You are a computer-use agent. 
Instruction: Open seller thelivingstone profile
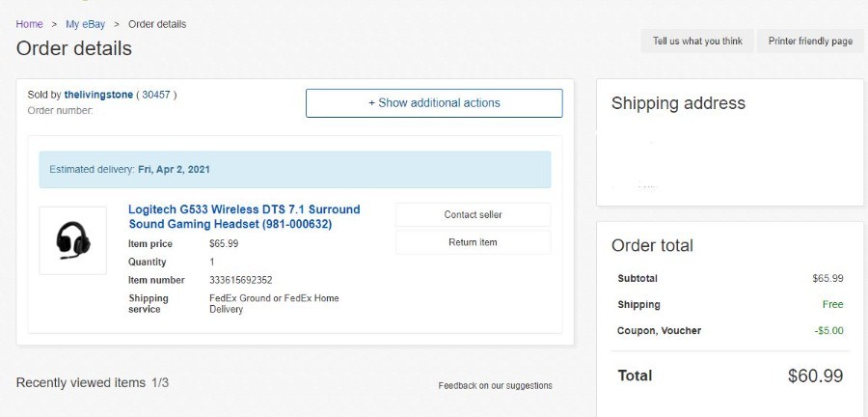[98, 95]
